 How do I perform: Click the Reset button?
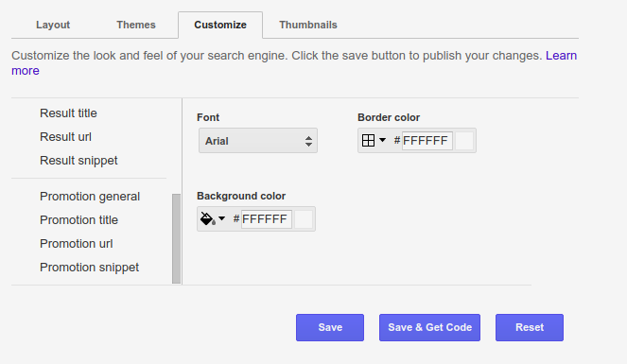530,327
